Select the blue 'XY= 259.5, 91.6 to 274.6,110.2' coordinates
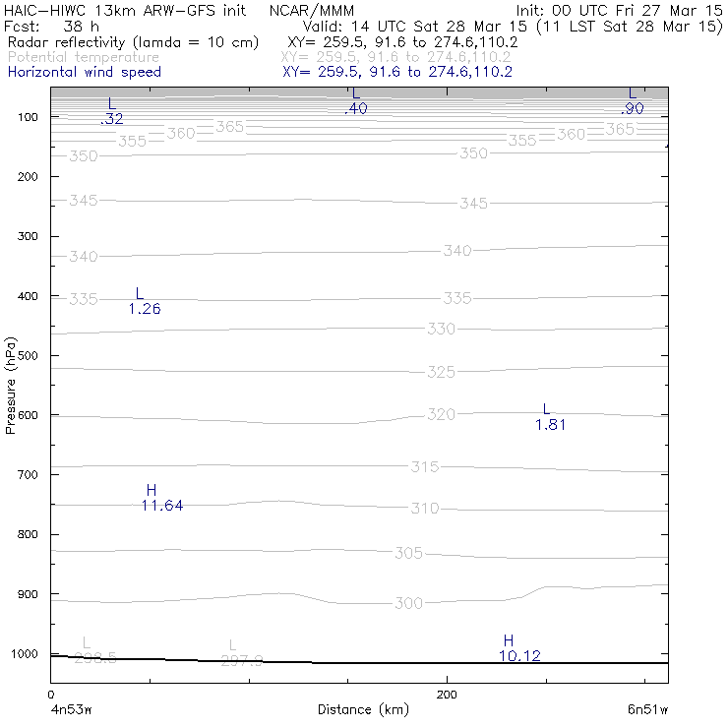 click(397, 72)
